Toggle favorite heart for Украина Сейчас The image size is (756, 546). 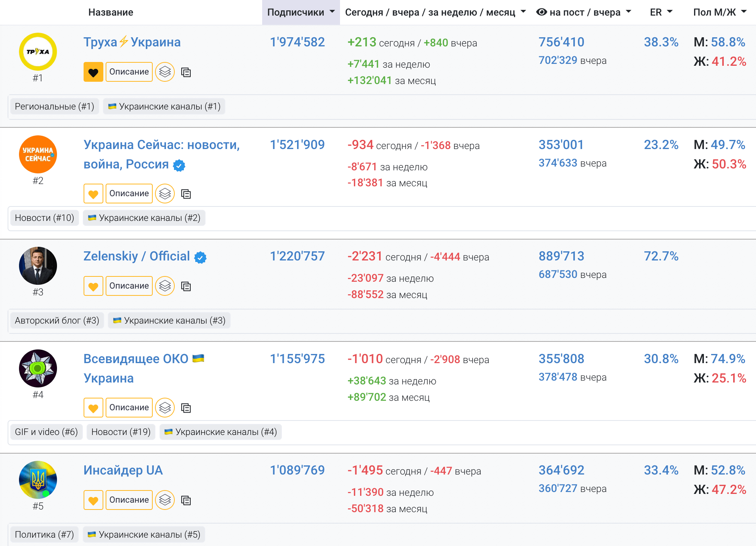click(93, 194)
